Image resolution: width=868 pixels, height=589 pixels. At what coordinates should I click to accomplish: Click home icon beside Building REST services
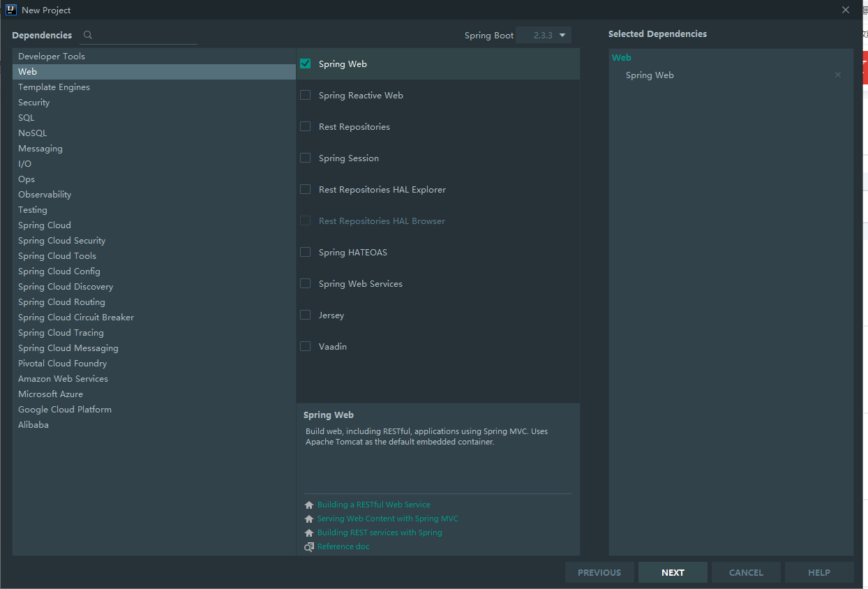(309, 533)
